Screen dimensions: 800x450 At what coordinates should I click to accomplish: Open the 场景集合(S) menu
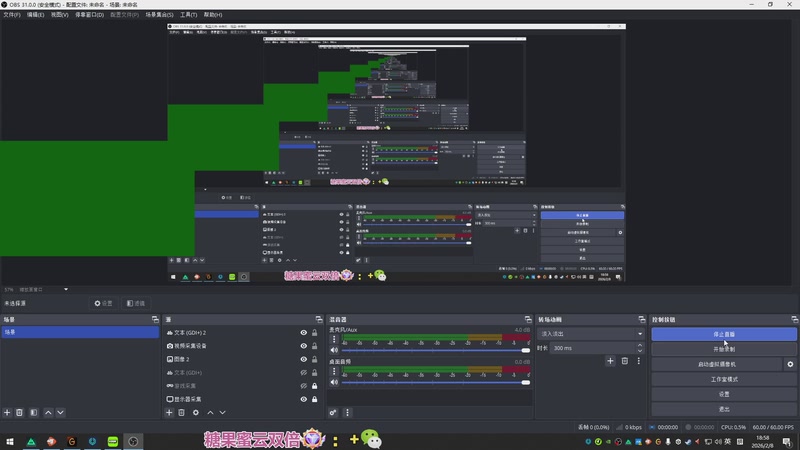pyautogui.click(x=159, y=15)
